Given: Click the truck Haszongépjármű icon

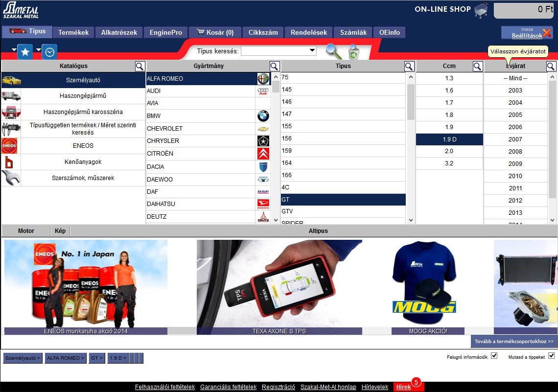Looking at the screenshot, I should pos(11,96).
